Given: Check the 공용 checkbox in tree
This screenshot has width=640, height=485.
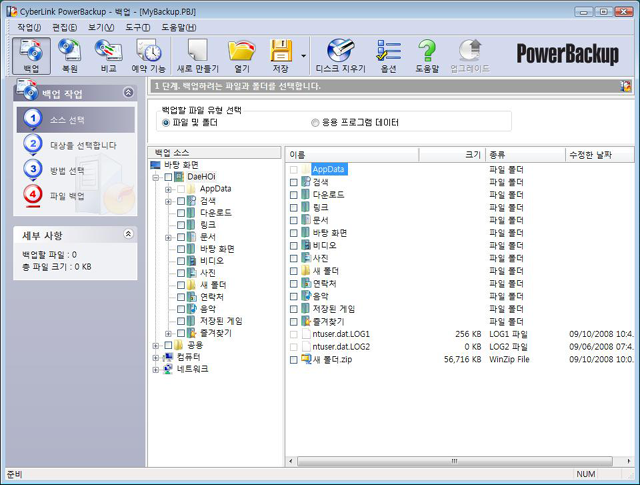Looking at the screenshot, I should [168, 345].
